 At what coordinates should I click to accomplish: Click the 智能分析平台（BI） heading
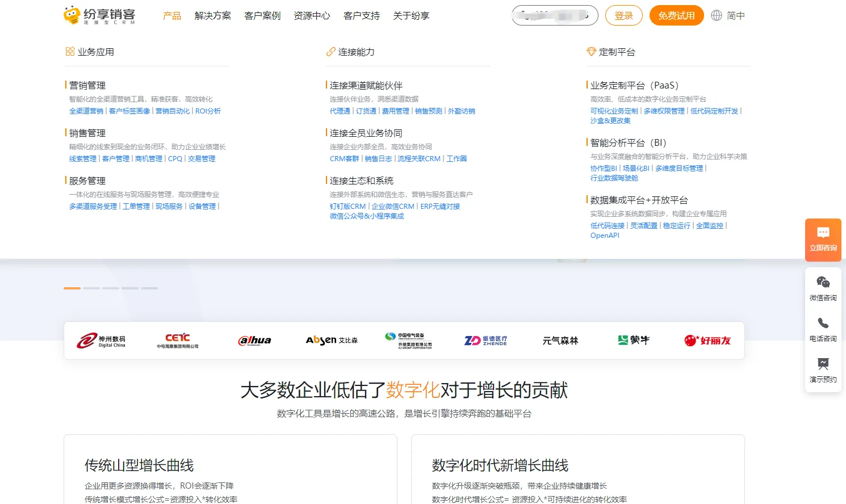point(628,143)
